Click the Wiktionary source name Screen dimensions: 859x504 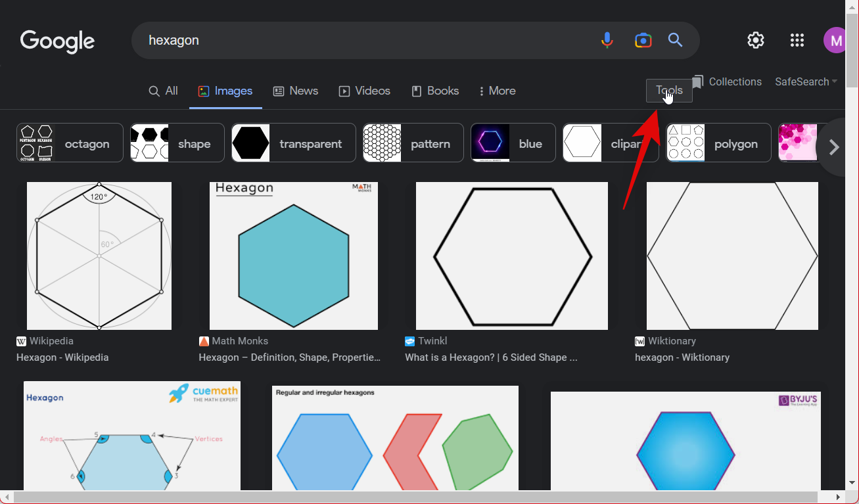[672, 341]
